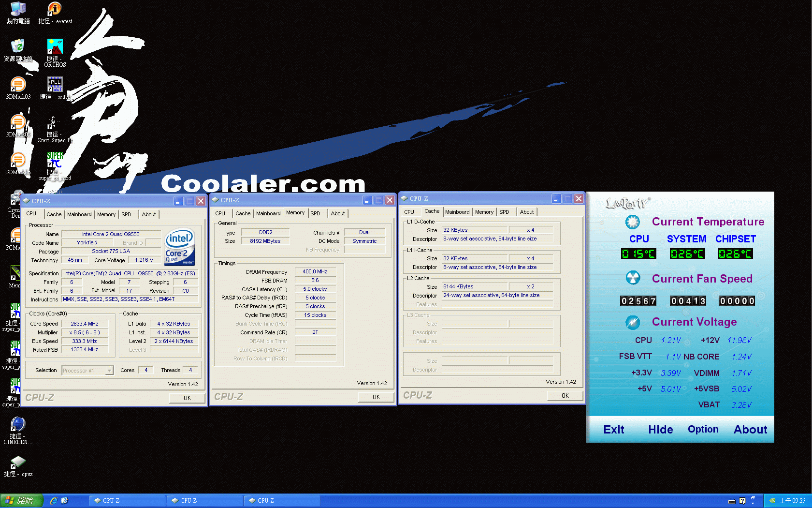Launch Internet Explorer from quick launch
This screenshot has width=812, height=508.
pos(54,501)
